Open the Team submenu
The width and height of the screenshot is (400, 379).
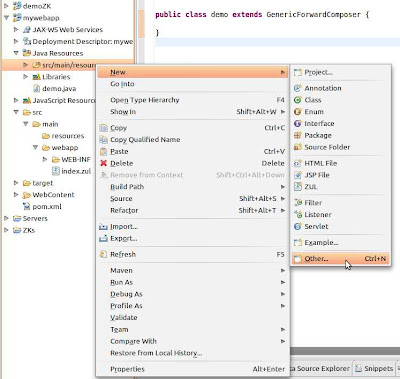tap(193, 329)
